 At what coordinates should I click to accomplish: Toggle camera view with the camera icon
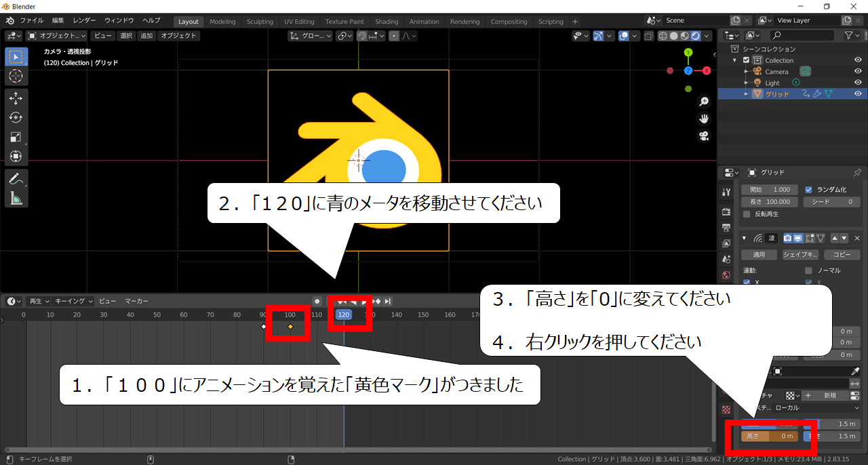pyautogui.click(x=704, y=136)
